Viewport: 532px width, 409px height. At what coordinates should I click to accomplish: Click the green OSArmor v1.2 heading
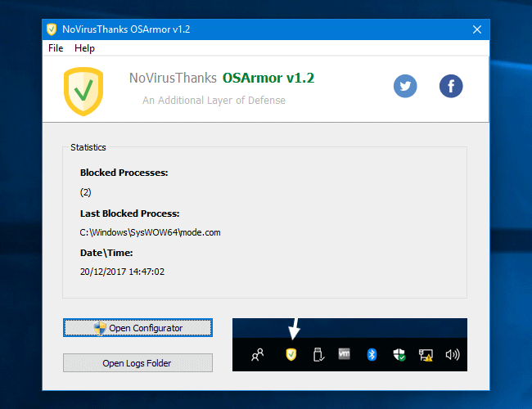click(268, 78)
